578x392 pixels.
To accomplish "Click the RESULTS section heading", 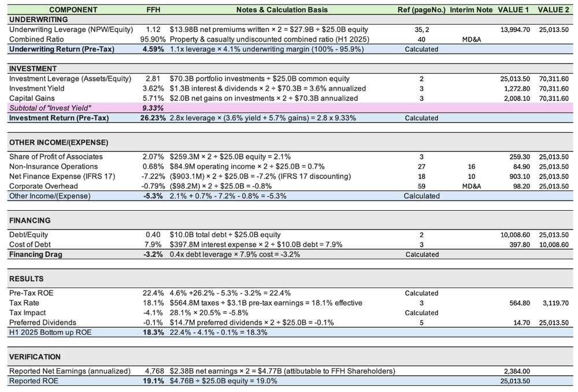I will pos(26,279).
